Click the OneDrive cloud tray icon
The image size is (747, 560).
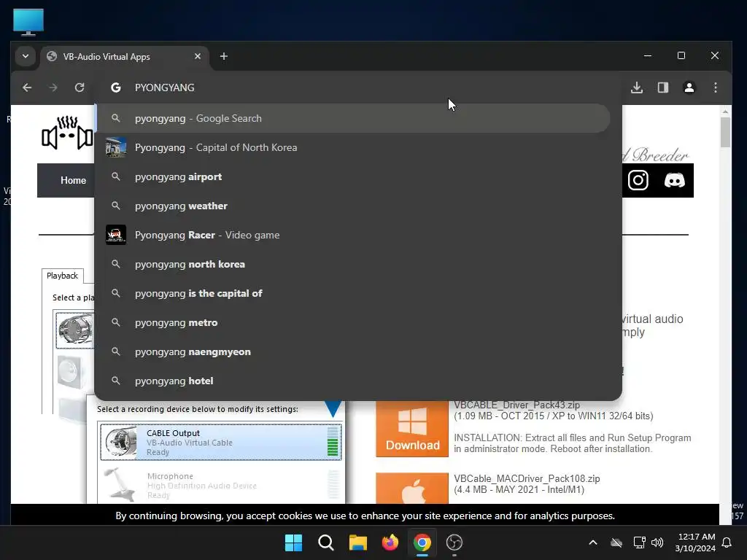[616, 542]
